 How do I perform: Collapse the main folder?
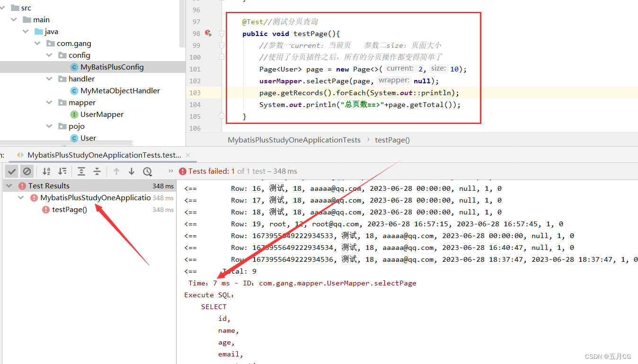[14, 20]
